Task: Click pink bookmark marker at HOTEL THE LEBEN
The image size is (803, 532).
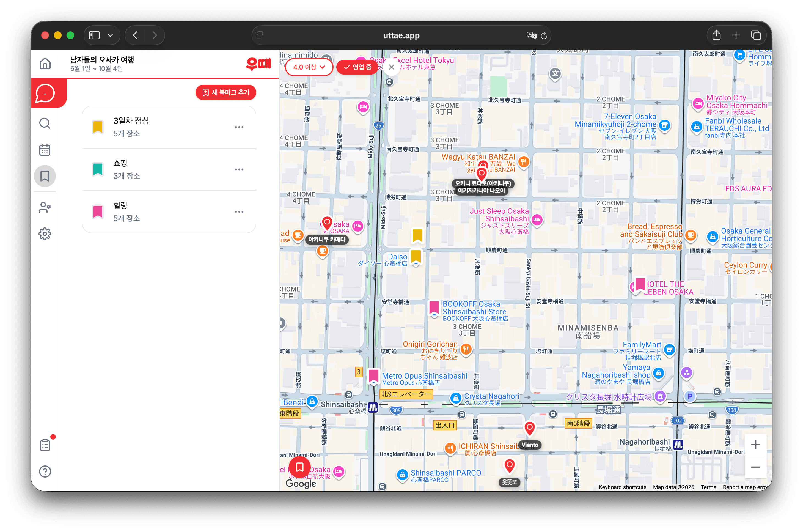Action: (x=640, y=285)
